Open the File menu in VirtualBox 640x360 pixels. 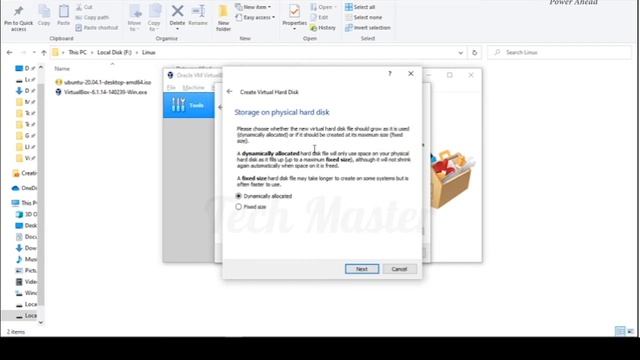click(x=171, y=88)
